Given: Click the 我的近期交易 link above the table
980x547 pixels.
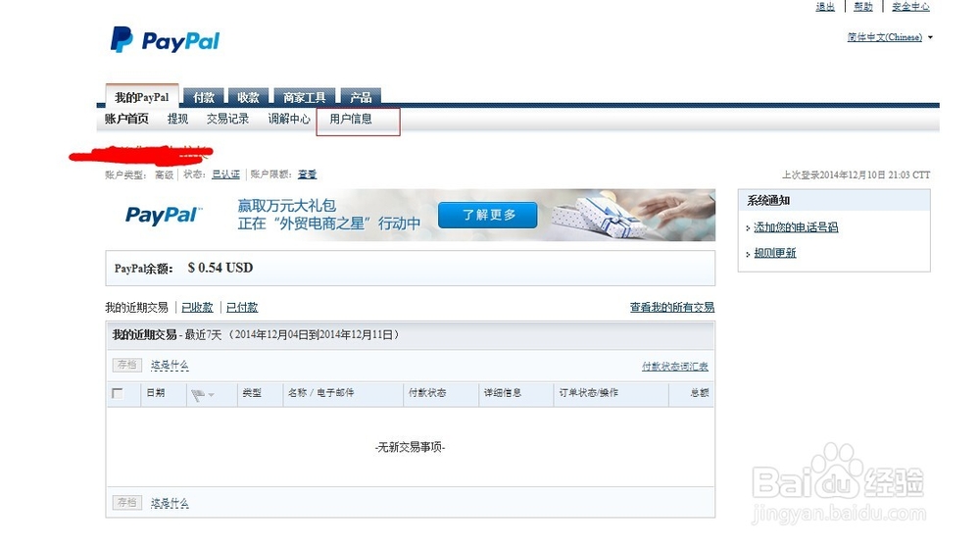Looking at the screenshot, I should click(136, 308).
